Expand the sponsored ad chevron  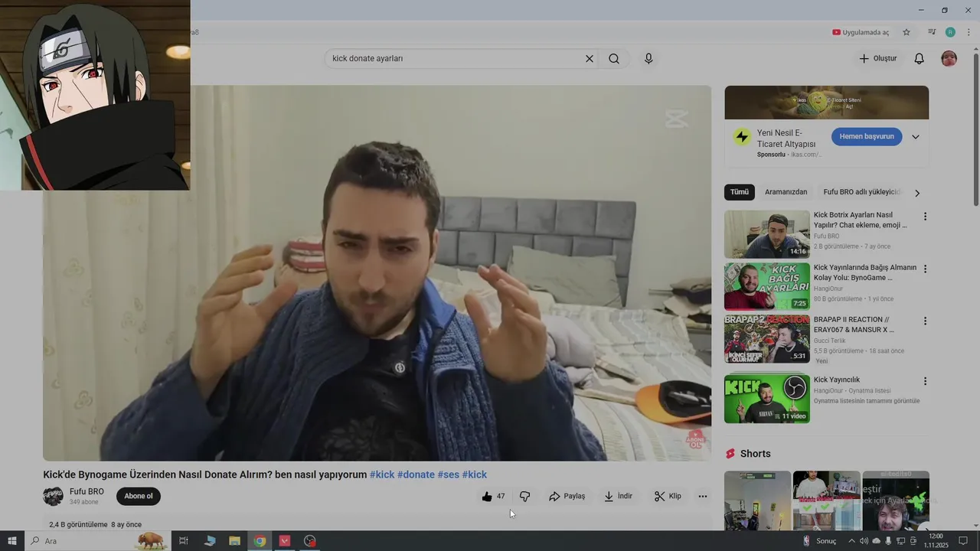pyautogui.click(x=915, y=137)
